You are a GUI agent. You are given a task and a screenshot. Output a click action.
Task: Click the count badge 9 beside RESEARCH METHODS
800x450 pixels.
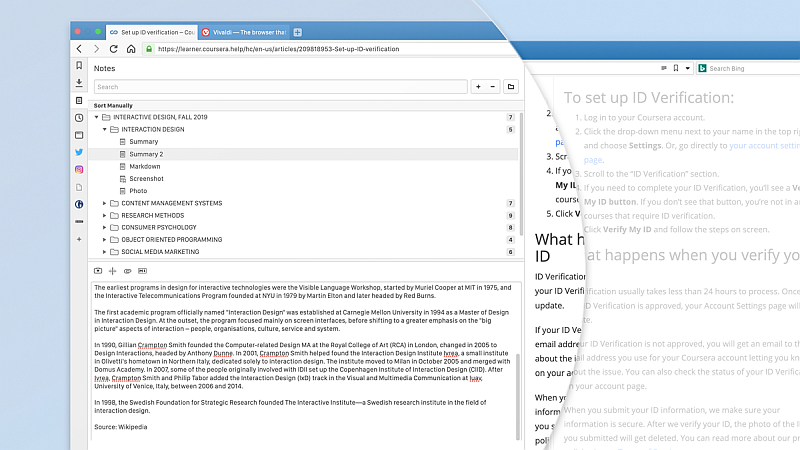510,215
